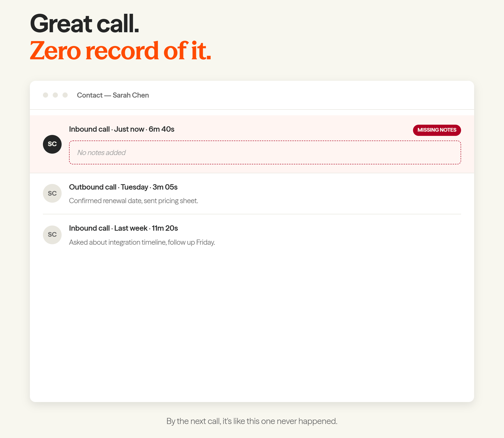The image size is (504, 438).
Task: Click the orange 'Zero record of it.' headline
Action: [120, 51]
